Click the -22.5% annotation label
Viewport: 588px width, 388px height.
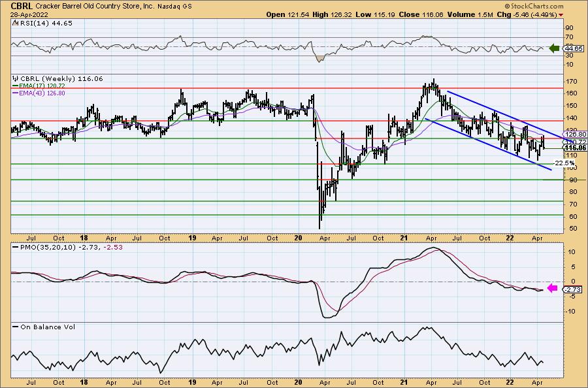[564, 163]
